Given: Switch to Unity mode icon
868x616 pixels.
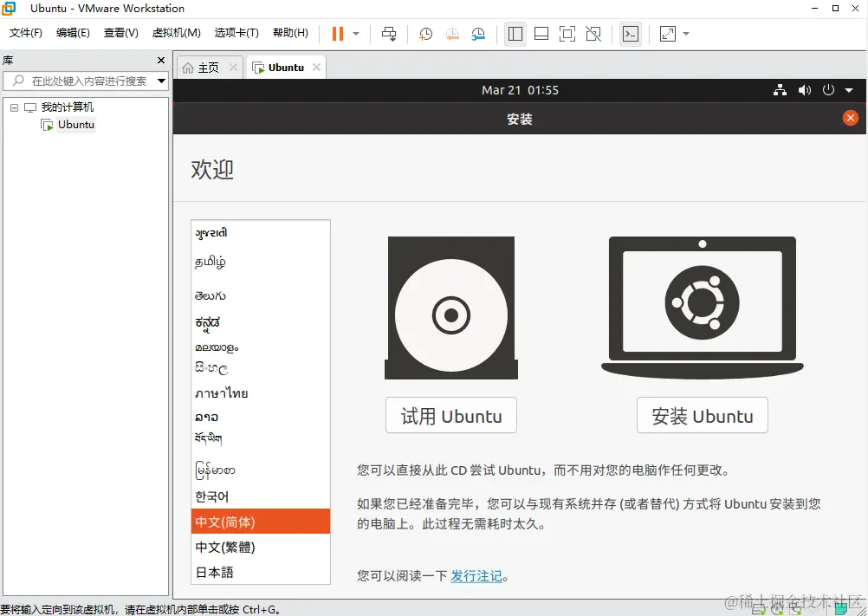Looking at the screenshot, I should [x=593, y=34].
